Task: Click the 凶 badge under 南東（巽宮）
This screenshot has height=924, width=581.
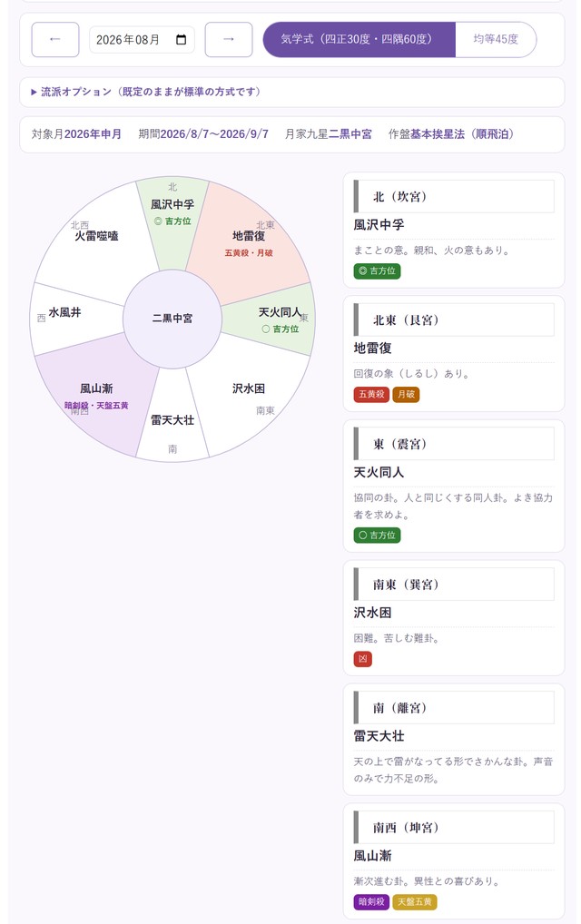Action: 363,659
